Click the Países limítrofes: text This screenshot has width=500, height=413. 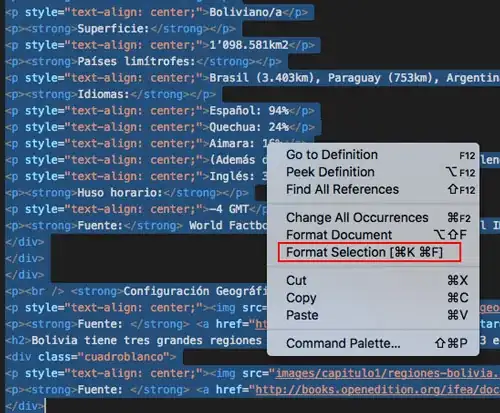click(x=136, y=61)
